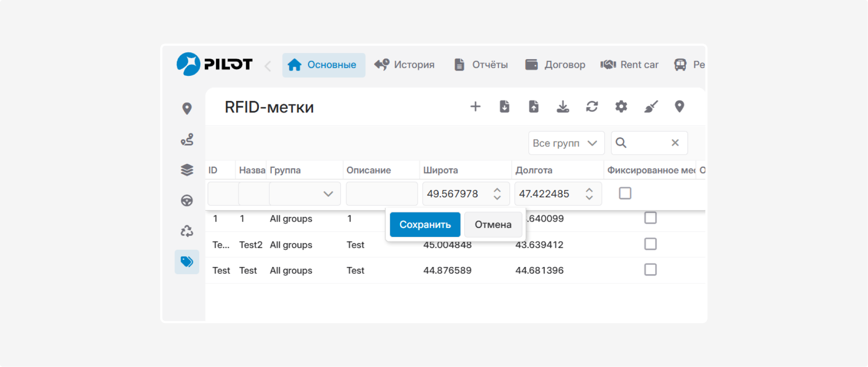
Task: Click the search magnifier icon
Action: coord(621,143)
